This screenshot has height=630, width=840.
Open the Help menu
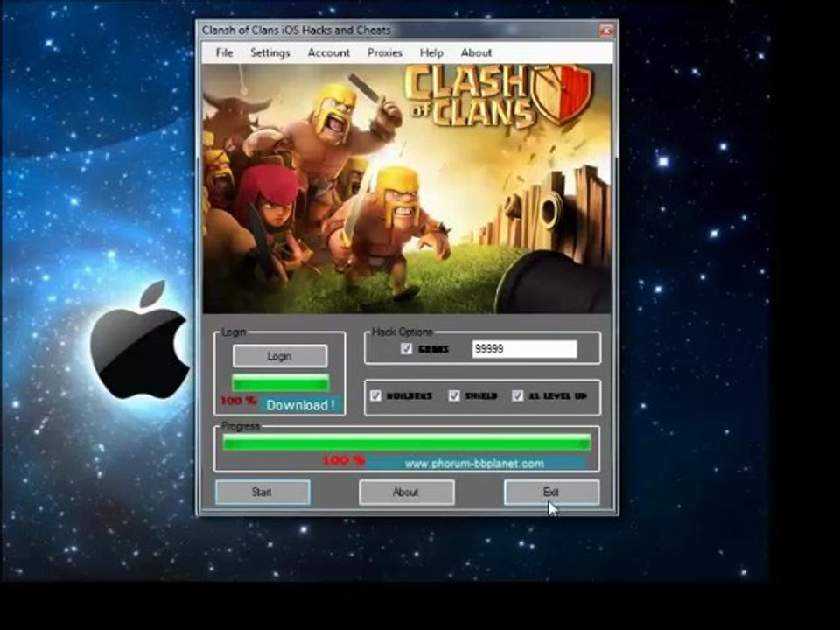431,52
